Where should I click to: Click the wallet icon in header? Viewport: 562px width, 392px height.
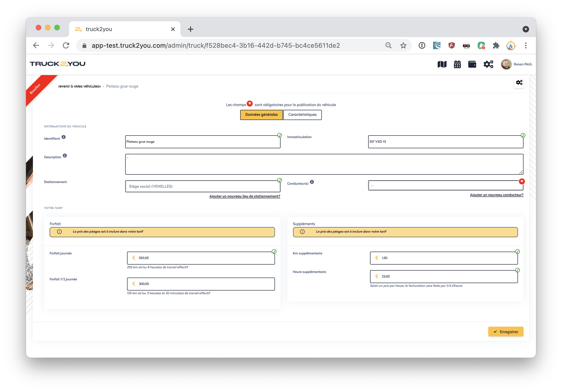pyautogui.click(x=472, y=64)
